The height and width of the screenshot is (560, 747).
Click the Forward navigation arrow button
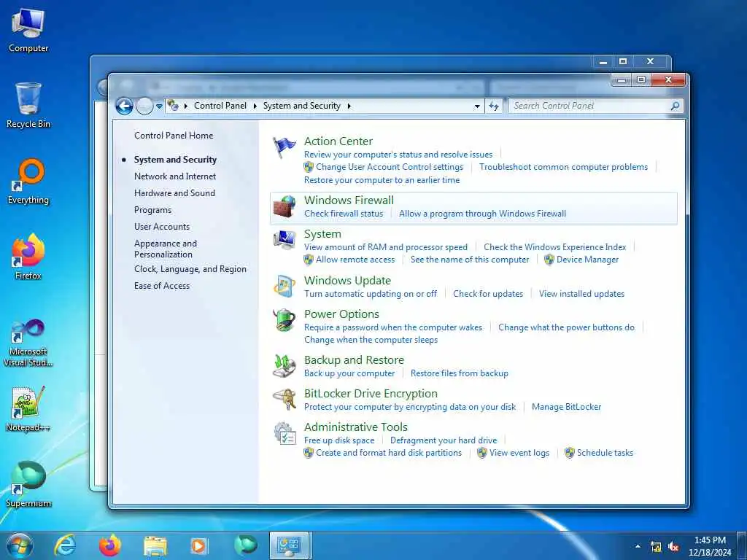click(x=144, y=106)
